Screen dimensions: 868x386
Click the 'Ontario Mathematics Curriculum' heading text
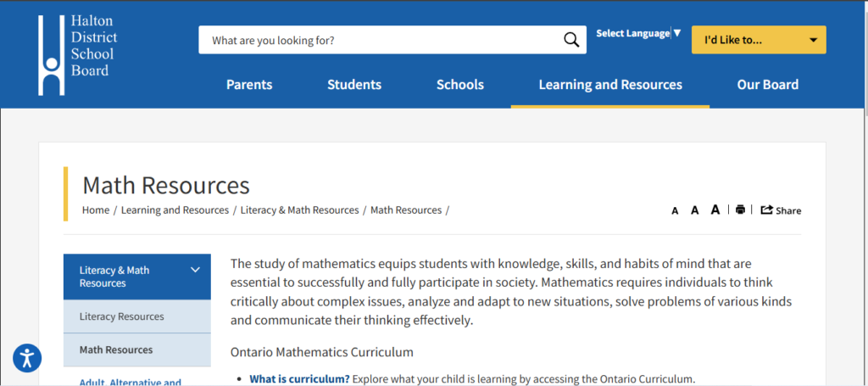[321, 352]
